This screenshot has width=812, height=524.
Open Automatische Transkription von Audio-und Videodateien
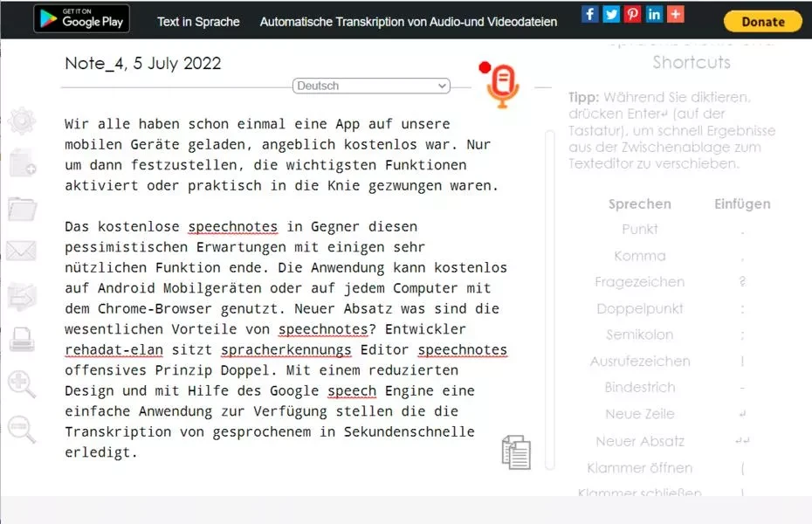click(409, 22)
